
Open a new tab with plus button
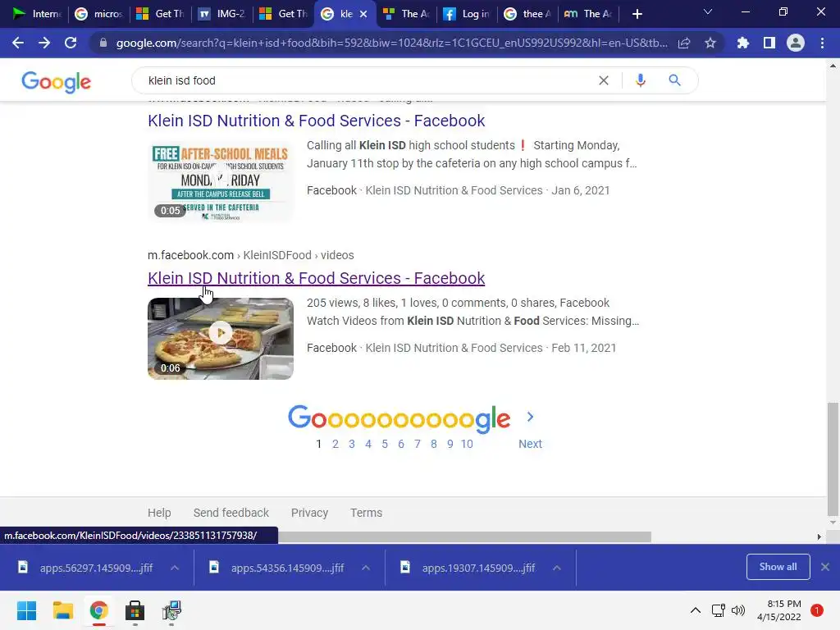(637, 15)
